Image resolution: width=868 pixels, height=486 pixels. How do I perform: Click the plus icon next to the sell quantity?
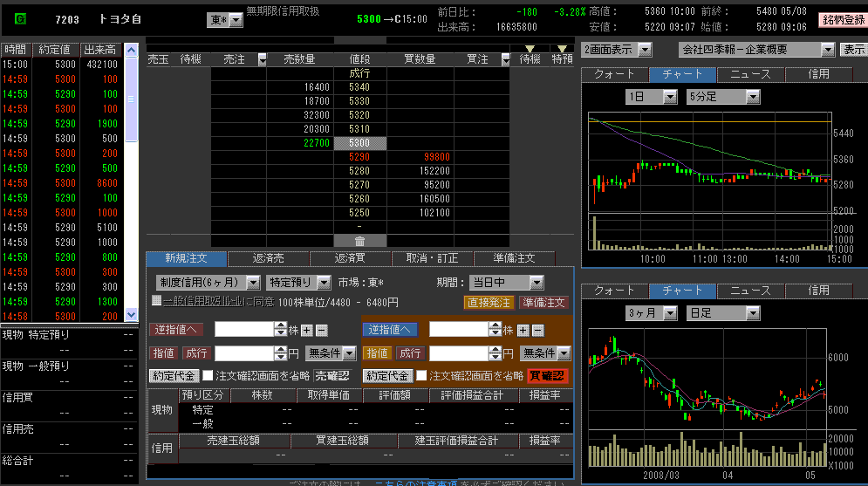tap(307, 330)
